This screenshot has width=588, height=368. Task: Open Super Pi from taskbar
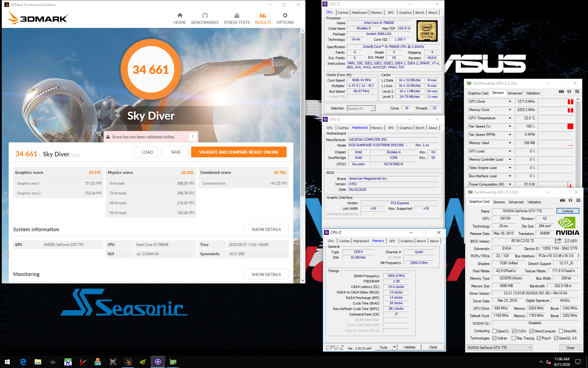click(68, 362)
